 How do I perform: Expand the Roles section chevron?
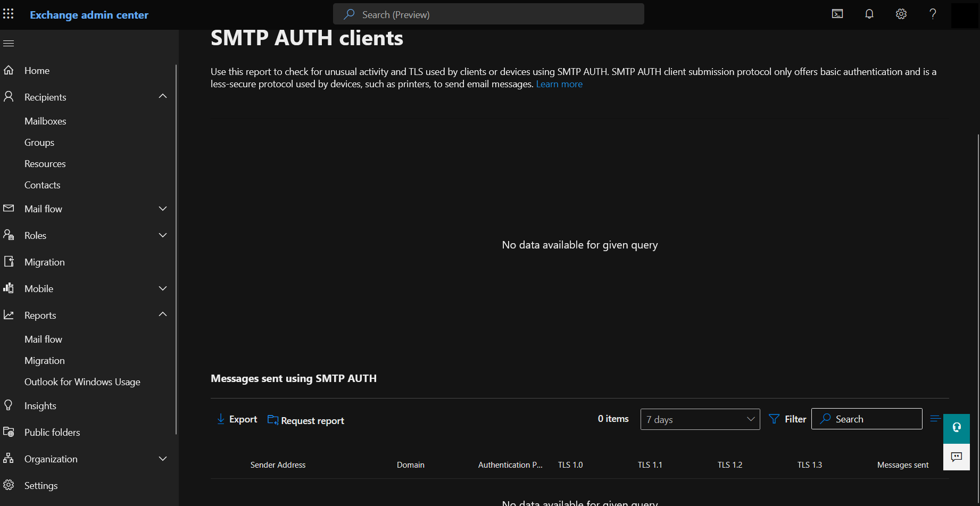pos(163,235)
